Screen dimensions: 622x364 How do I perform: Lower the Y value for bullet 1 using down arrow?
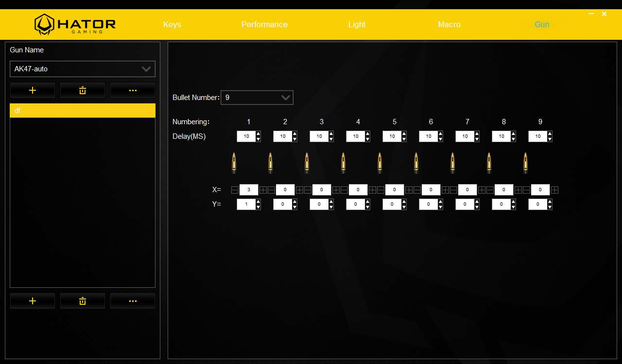[258, 207]
